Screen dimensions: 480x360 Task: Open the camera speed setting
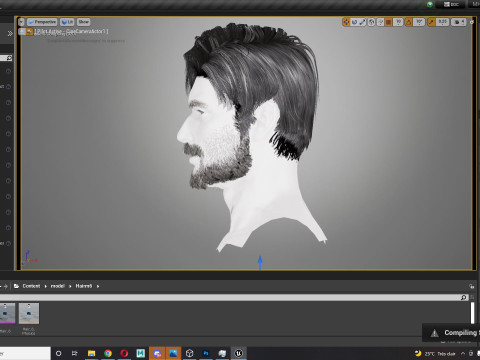point(459,22)
